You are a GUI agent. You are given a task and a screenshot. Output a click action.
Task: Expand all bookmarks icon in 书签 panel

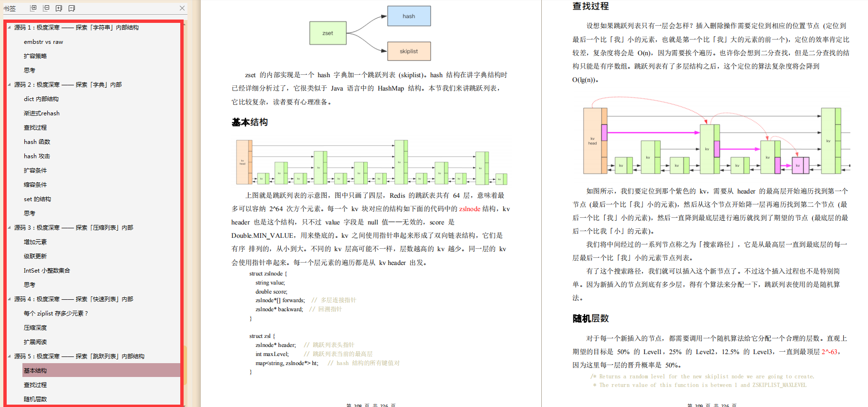33,8
